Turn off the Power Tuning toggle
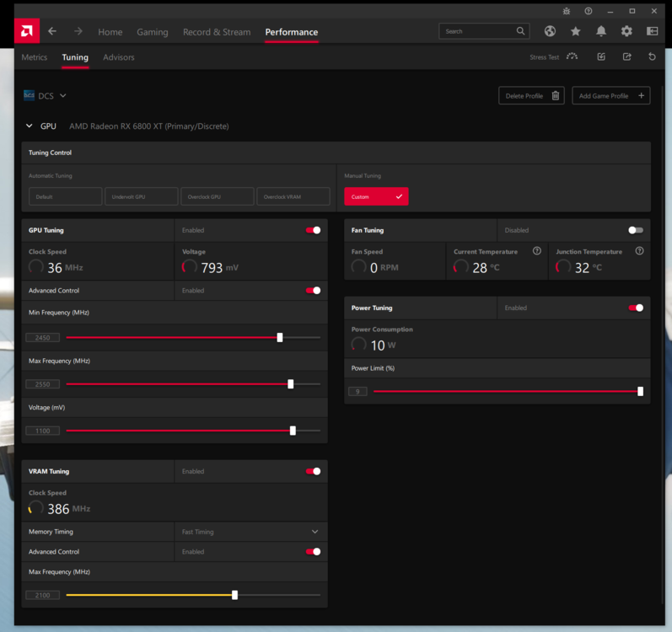This screenshot has height=632, width=672. pos(636,308)
